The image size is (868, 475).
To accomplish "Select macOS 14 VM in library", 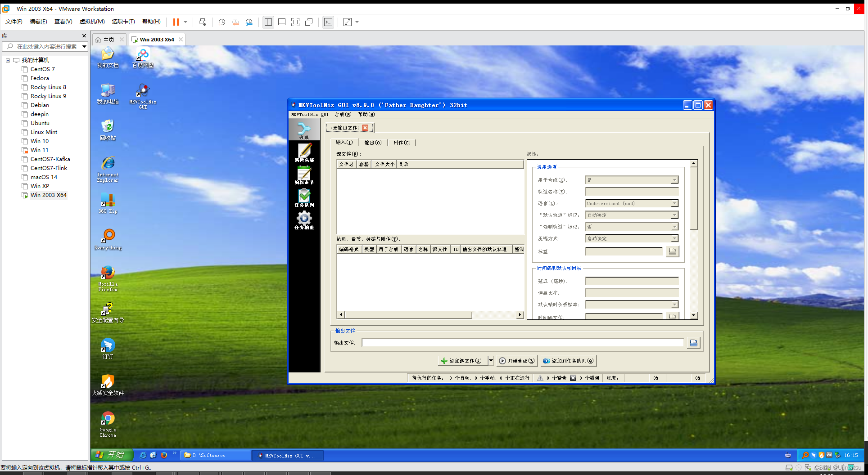I will coord(44,177).
